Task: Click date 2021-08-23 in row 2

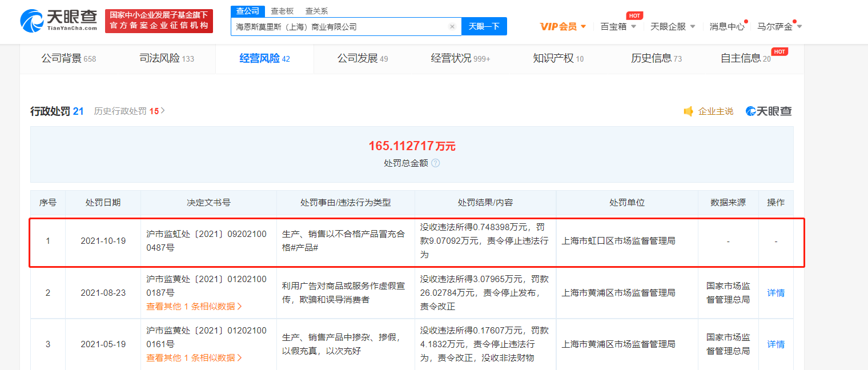Action: (103, 293)
